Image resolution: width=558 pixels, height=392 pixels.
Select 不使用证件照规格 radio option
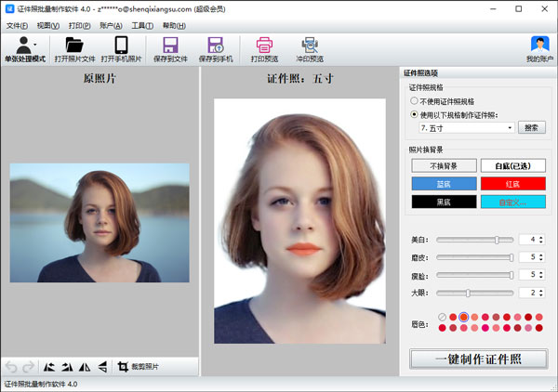click(415, 100)
